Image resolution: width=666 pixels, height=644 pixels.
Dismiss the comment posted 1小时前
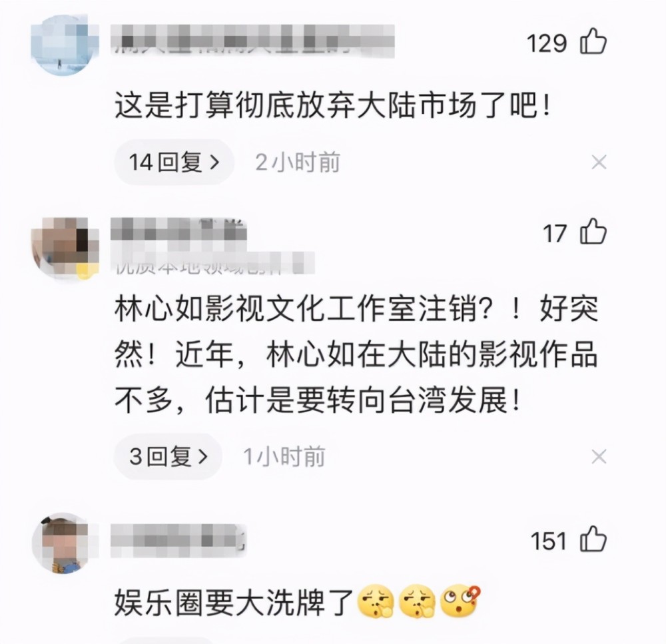(599, 457)
